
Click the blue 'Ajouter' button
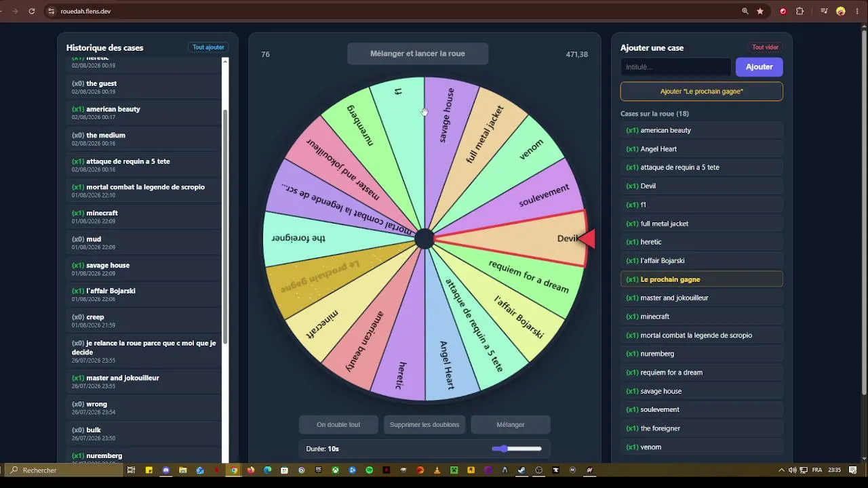(x=759, y=66)
